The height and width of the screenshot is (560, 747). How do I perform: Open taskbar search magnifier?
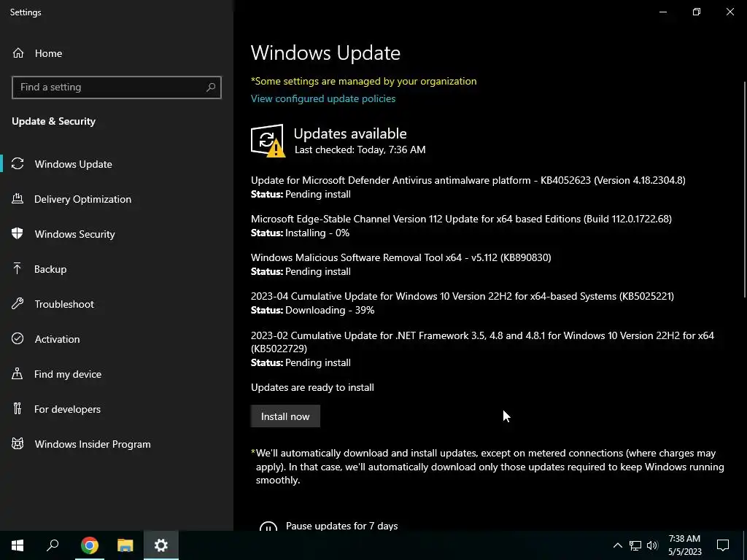pos(53,545)
